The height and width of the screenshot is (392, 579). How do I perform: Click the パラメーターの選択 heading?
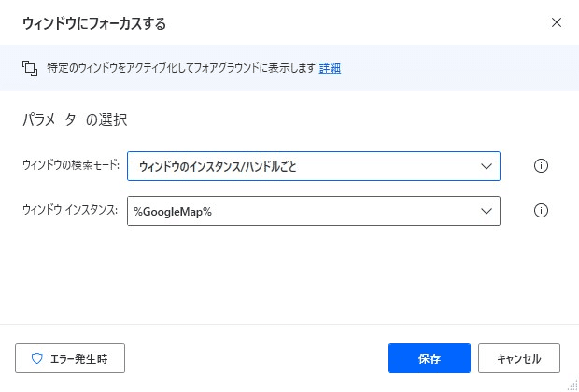(75, 120)
